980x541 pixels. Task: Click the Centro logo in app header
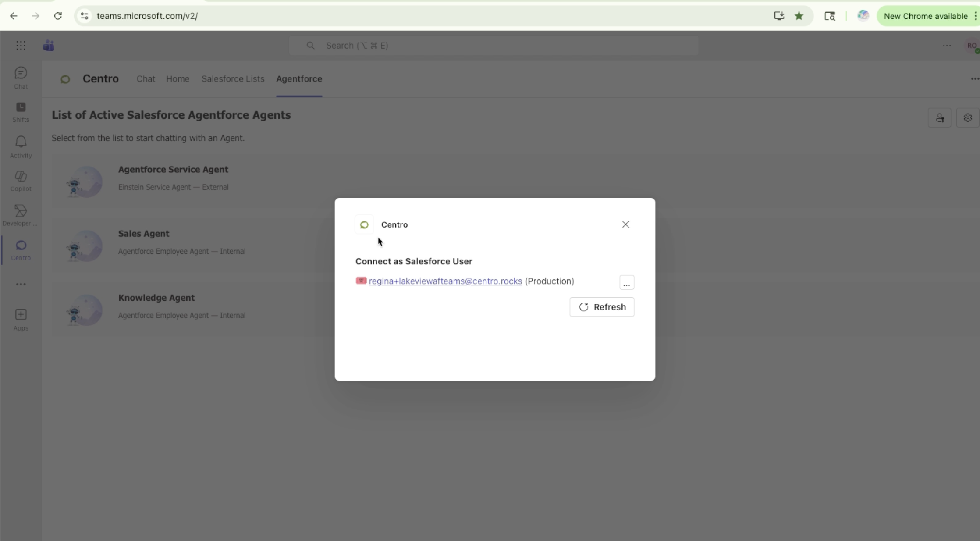[x=65, y=79]
